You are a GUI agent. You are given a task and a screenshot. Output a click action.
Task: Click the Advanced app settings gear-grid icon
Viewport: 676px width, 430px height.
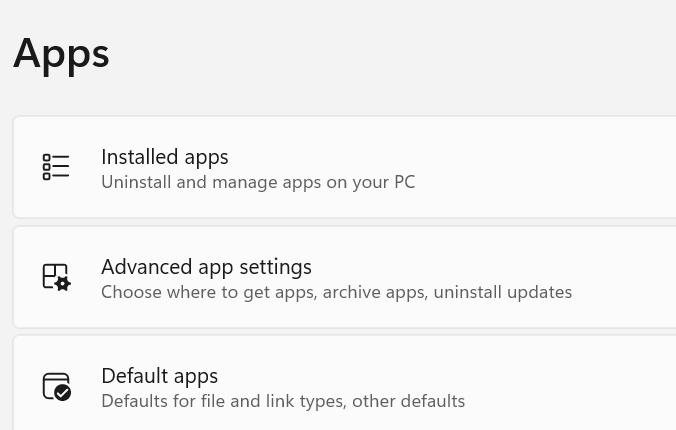(x=56, y=277)
